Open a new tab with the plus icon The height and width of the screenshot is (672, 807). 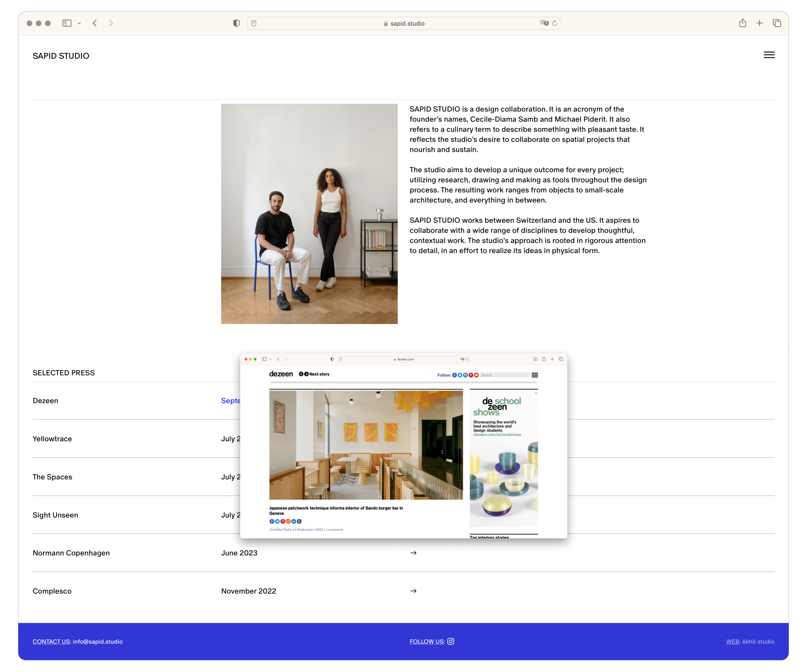click(x=759, y=23)
